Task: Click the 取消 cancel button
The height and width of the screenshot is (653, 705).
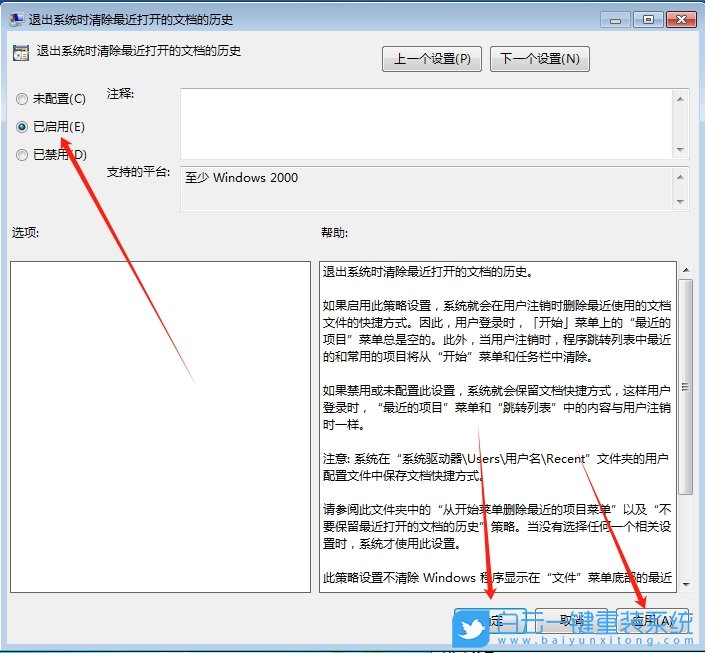Action: pos(571,621)
